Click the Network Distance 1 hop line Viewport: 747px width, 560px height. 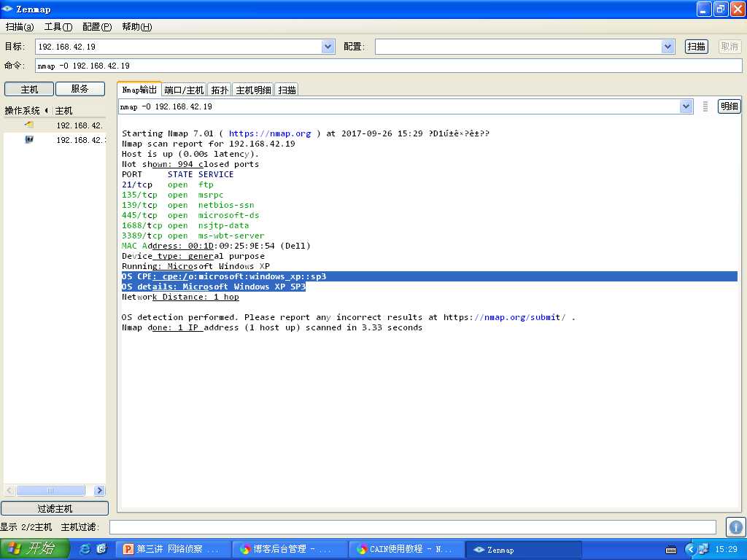pyautogui.click(x=181, y=297)
